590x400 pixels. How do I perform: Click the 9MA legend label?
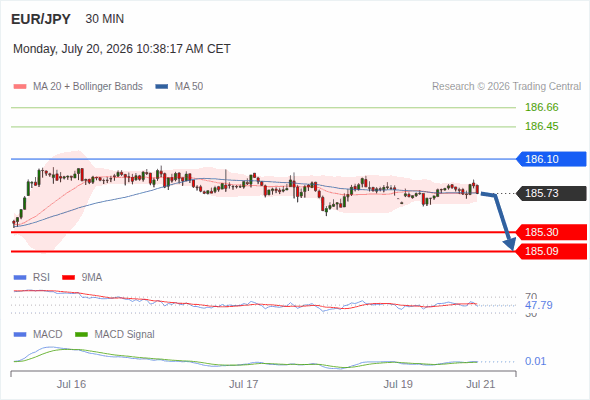pos(92,278)
